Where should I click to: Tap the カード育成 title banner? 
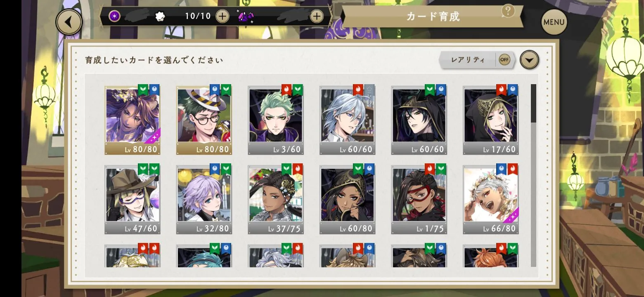point(433,17)
